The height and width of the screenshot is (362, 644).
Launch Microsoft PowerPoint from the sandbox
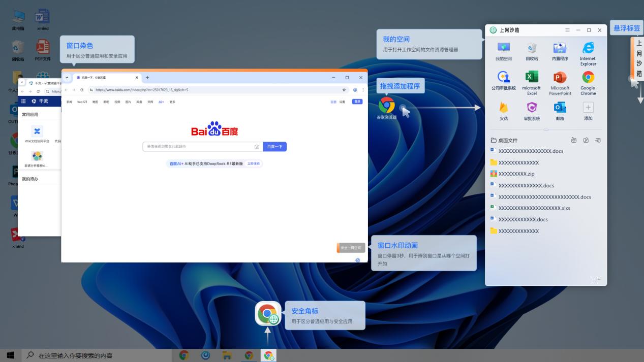(x=560, y=78)
